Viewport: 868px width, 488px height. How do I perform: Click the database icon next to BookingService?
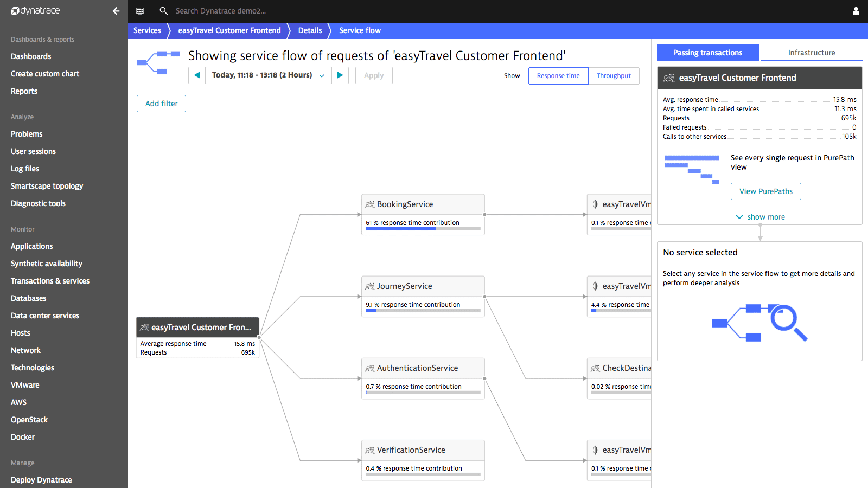(595, 204)
